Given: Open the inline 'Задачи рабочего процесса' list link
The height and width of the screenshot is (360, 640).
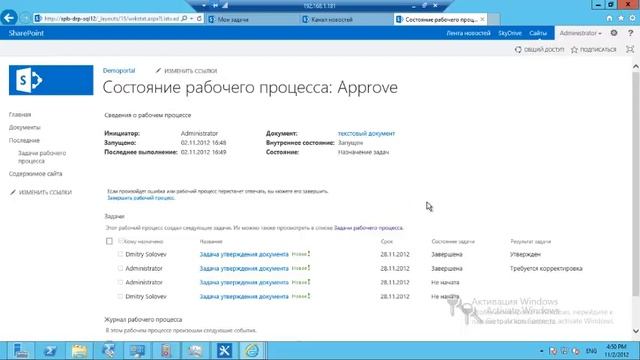Looking at the screenshot, I should click(x=368, y=228).
